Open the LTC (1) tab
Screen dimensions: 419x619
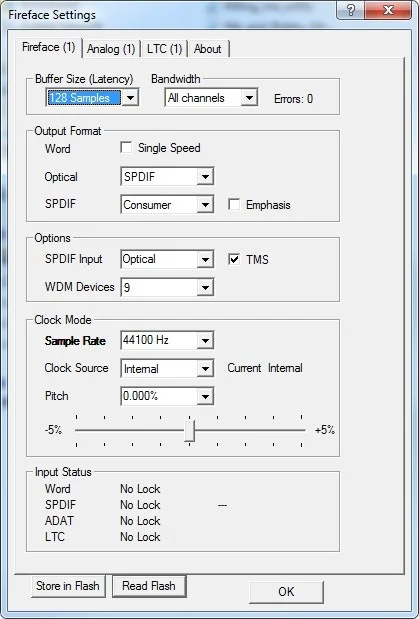(164, 49)
